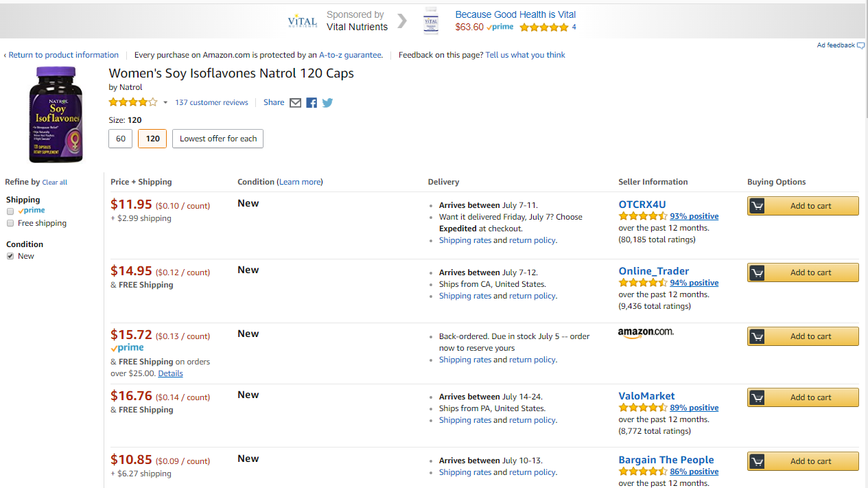The height and width of the screenshot is (488, 868).
Task: Share the product on Facebook
Action: click(312, 103)
